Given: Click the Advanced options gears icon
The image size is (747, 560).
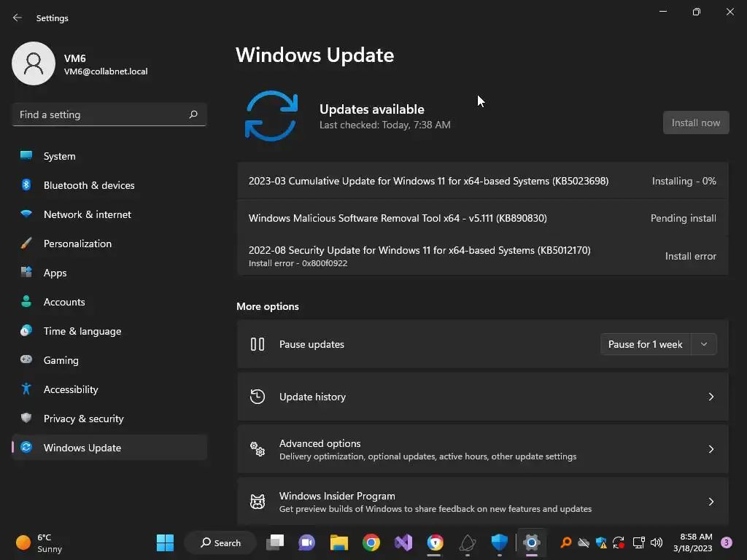Looking at the screenshot, I should point(258,449).
